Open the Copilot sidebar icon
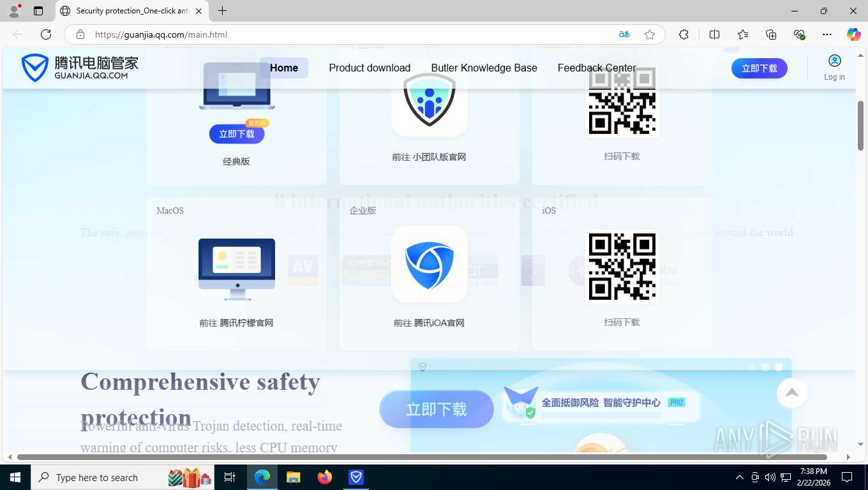 pyautogui.click(x=854, y=34)
